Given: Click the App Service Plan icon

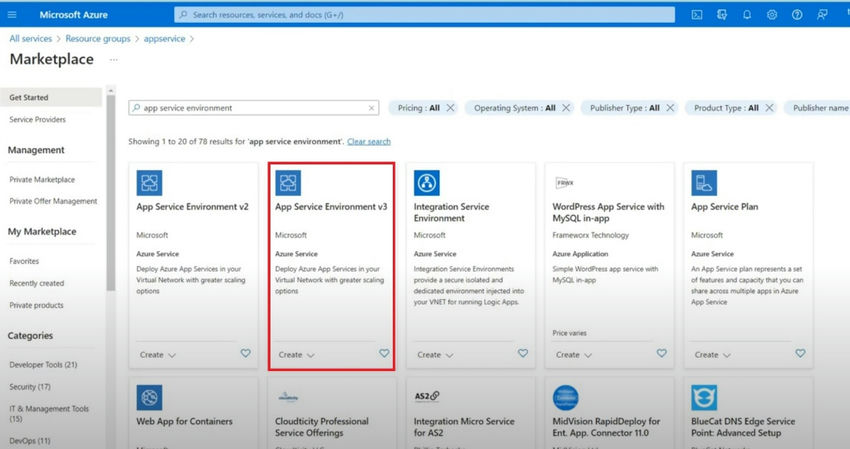Looking at the screenshot, I should tap(704, 183).
